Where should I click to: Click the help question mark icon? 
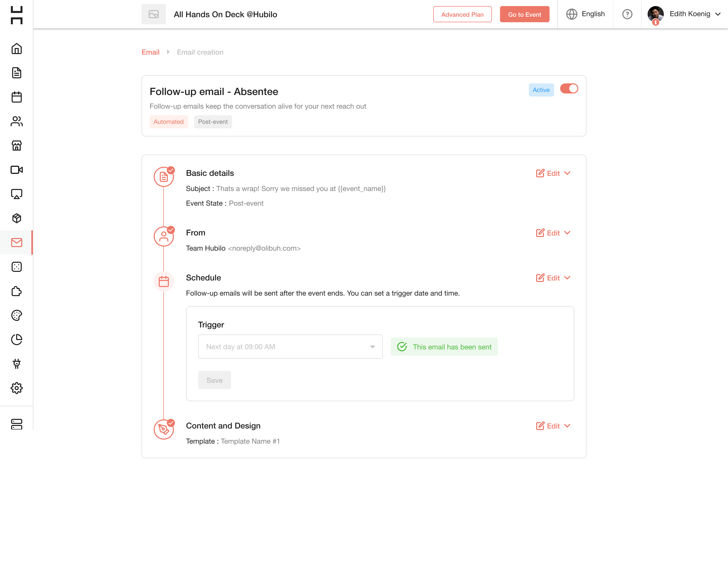pyautogui.click(x=627, y=14)
